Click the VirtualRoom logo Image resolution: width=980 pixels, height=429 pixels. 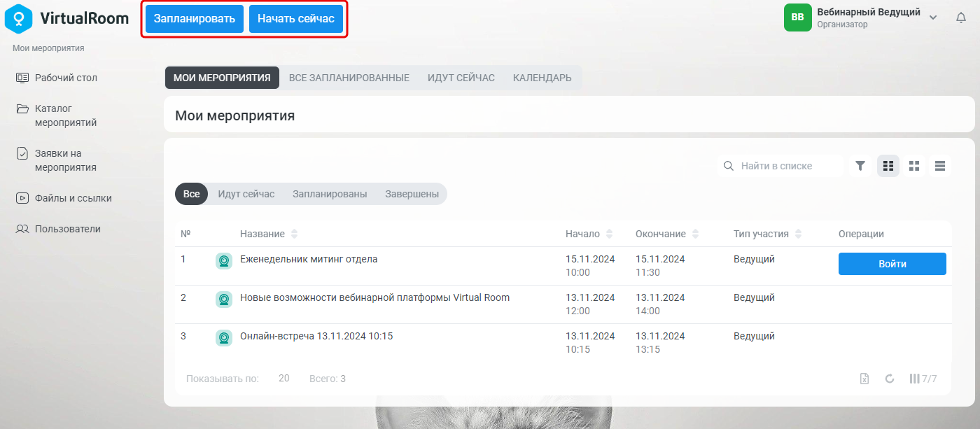[x=66, y=19]
